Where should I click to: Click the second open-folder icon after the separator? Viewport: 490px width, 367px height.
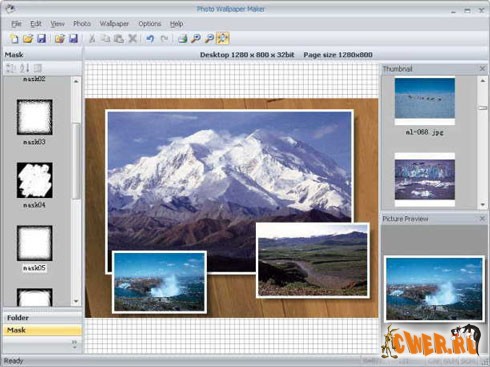60,39
